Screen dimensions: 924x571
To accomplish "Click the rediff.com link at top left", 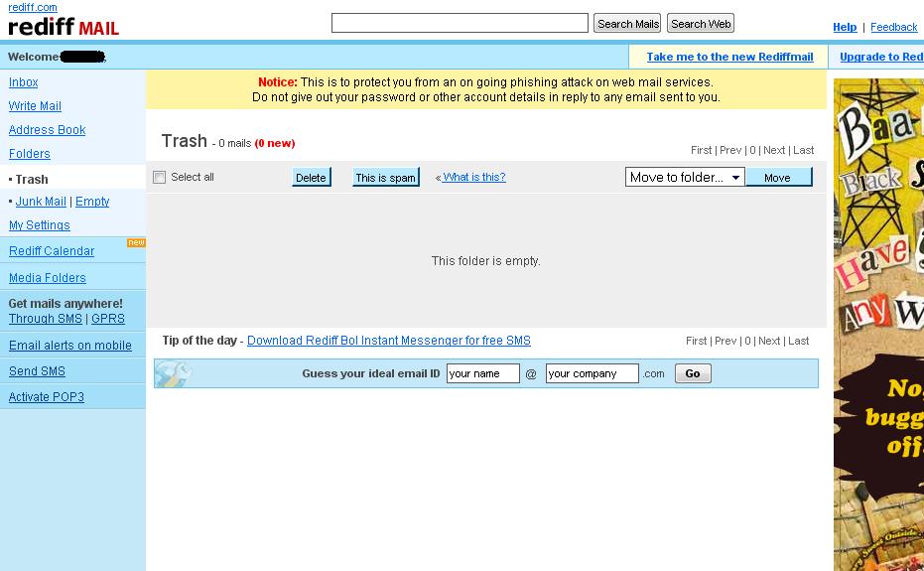I will click(33, 7).
